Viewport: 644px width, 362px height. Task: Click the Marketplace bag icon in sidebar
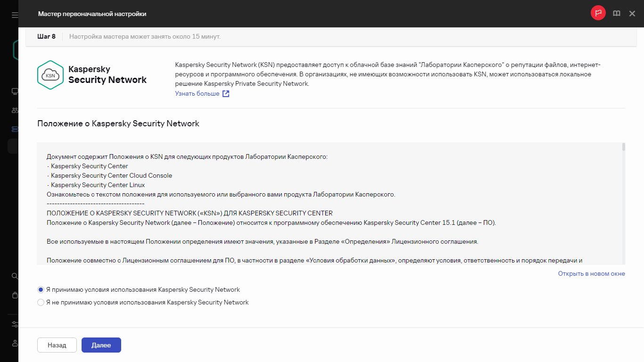tap(14, 295)
